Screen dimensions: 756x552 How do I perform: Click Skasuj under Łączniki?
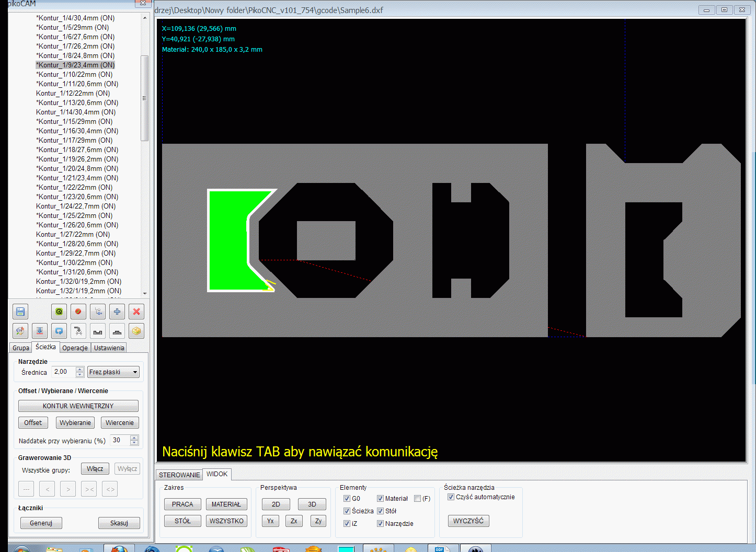(x=119, y=523)
